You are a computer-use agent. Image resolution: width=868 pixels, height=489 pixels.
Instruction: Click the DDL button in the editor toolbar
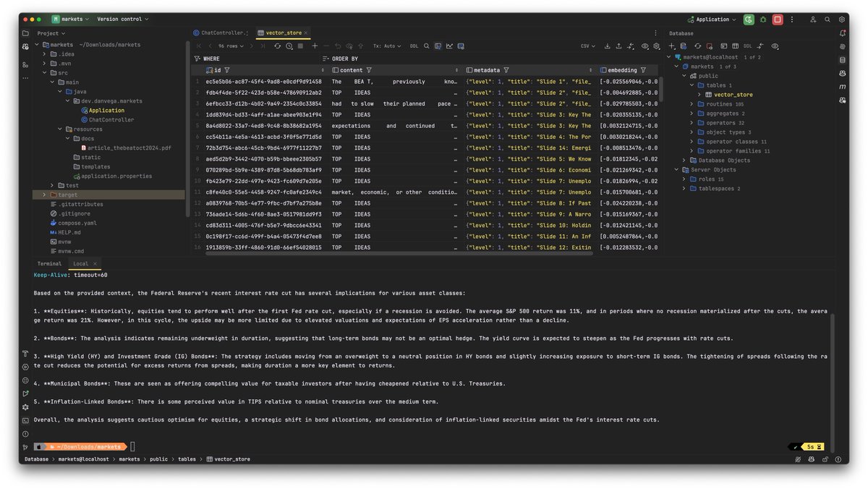[414, 46]
